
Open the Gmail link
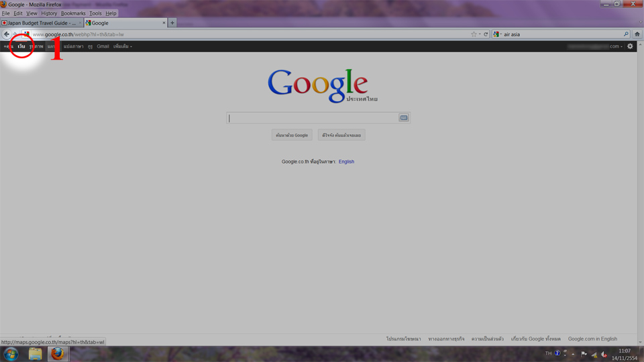tap(103, 46)
